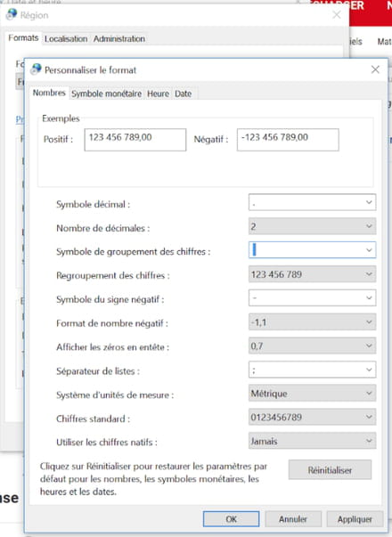
Task: Close the Région window behind
Action: coord(337,15)
